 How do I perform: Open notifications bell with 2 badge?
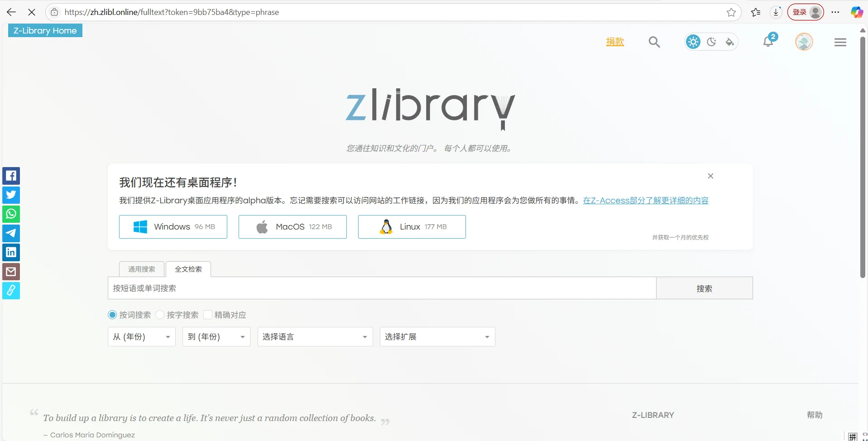769,41
